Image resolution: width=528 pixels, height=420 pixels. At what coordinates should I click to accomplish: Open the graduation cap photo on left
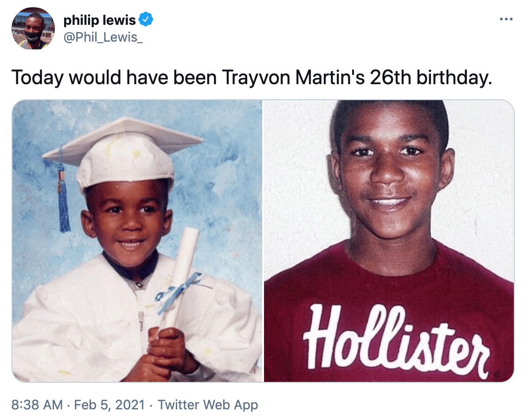click(137, 241)
